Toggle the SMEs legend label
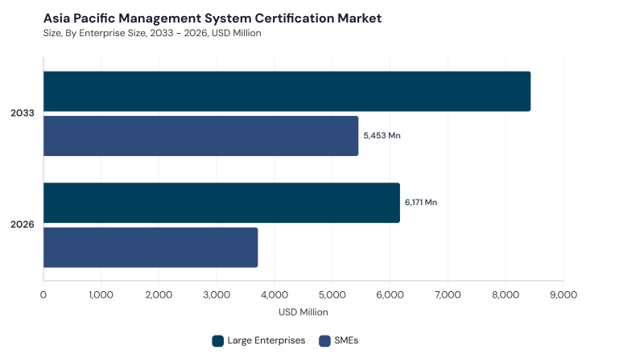 pos(346,340)
